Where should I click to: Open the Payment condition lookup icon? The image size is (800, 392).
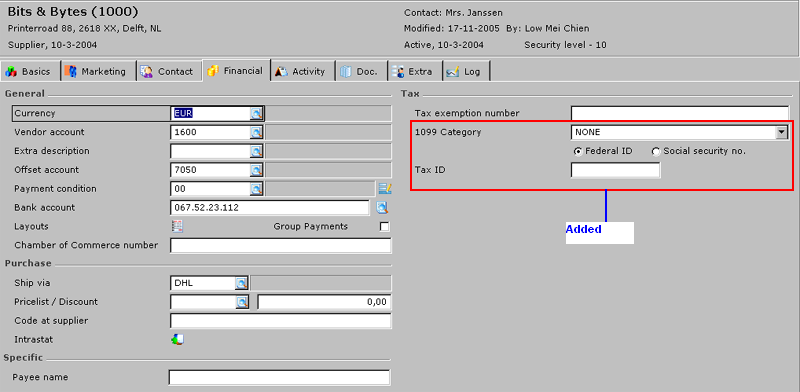click(256, 189)
